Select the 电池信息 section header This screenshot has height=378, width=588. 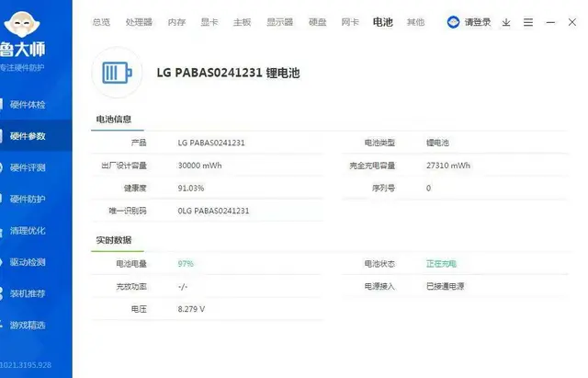pyautogui.click(x=114, y=120)
